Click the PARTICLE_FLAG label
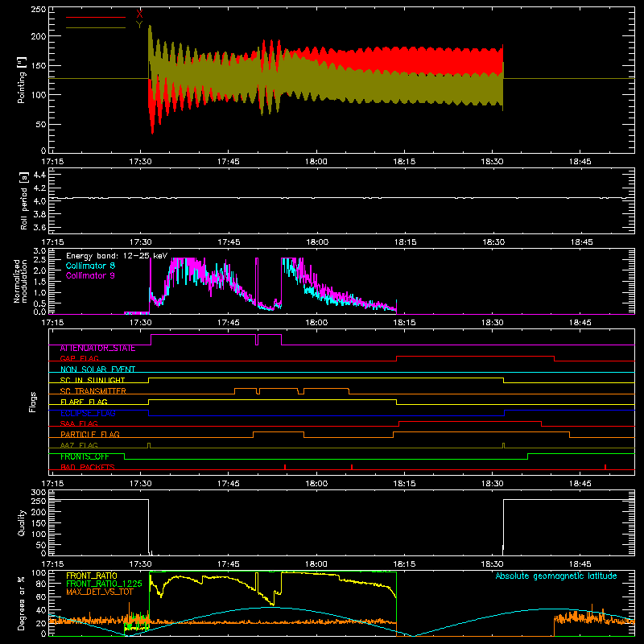Viewport: 644px width, 644px height. pyautogui.click(x=90, y=434)
